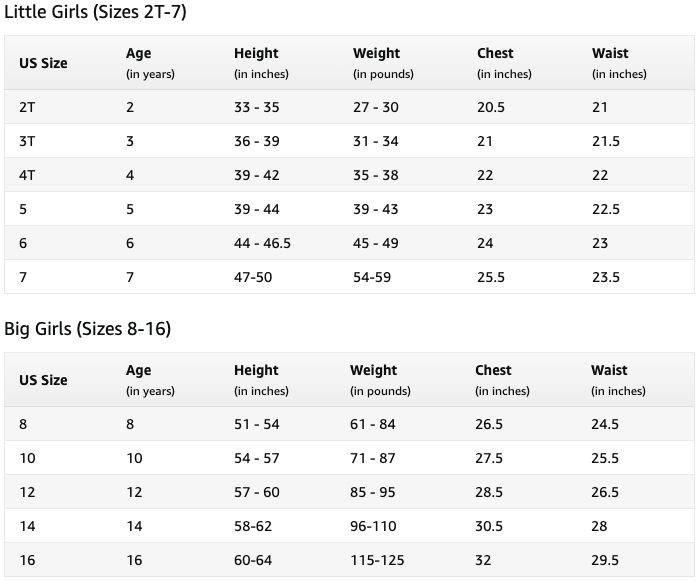699x581 pixels.
Task: Click the Chest column header in Little Girls table
Action: (504, 63)
